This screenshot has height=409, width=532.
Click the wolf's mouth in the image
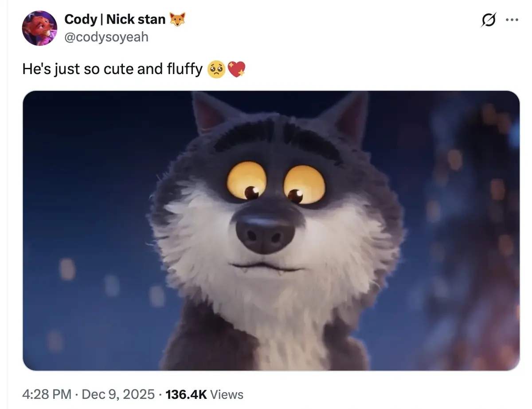pos(265,267)
